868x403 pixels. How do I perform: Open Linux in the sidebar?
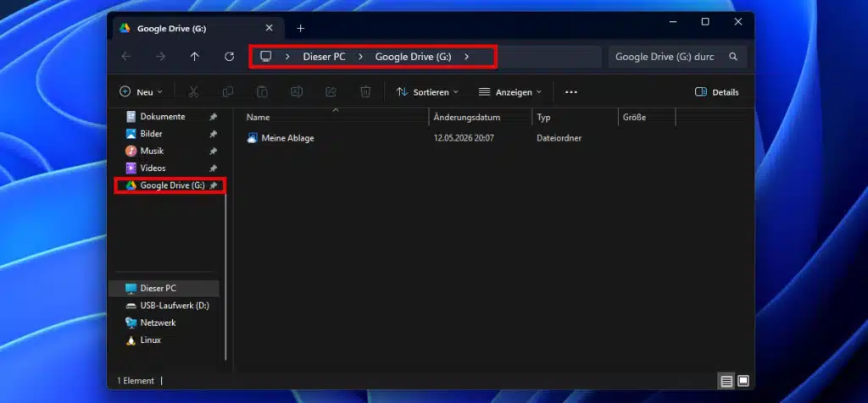click(150, 340)
